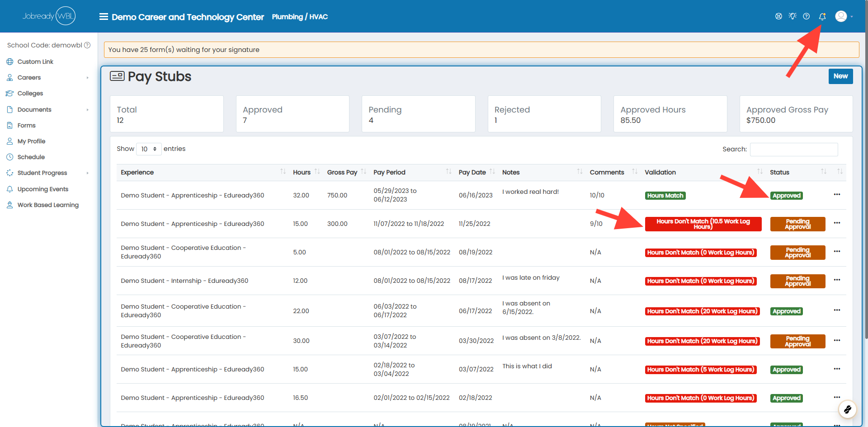Open Upcoming Events in sidebar
868x427 pixels.
[42, 189]
